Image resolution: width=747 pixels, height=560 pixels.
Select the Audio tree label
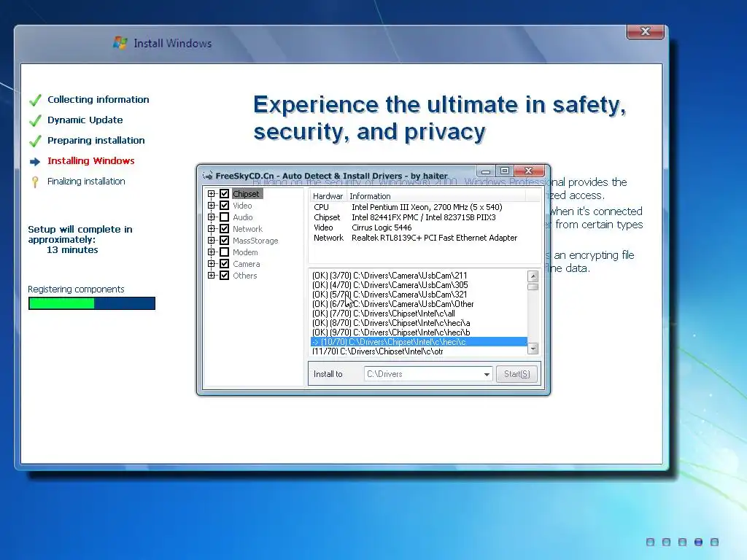click(x=243, y=217)
